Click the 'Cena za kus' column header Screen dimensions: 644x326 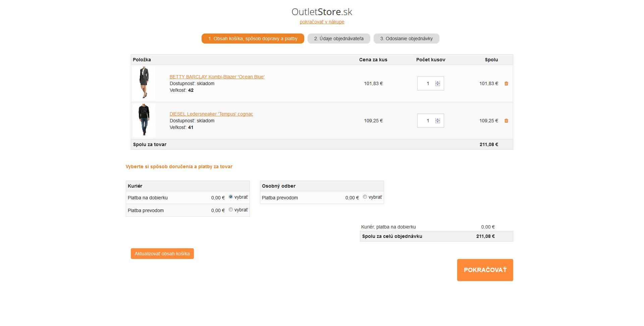click(373, 60)
